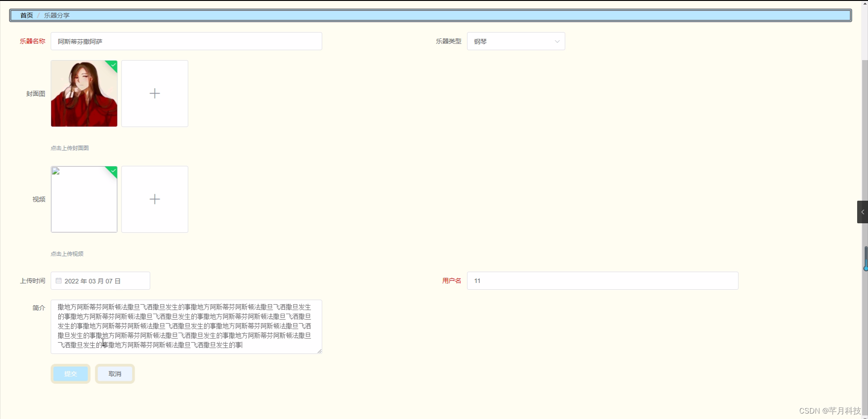Click the vertical scrollbar thumb on the right

tap(865, 259)
